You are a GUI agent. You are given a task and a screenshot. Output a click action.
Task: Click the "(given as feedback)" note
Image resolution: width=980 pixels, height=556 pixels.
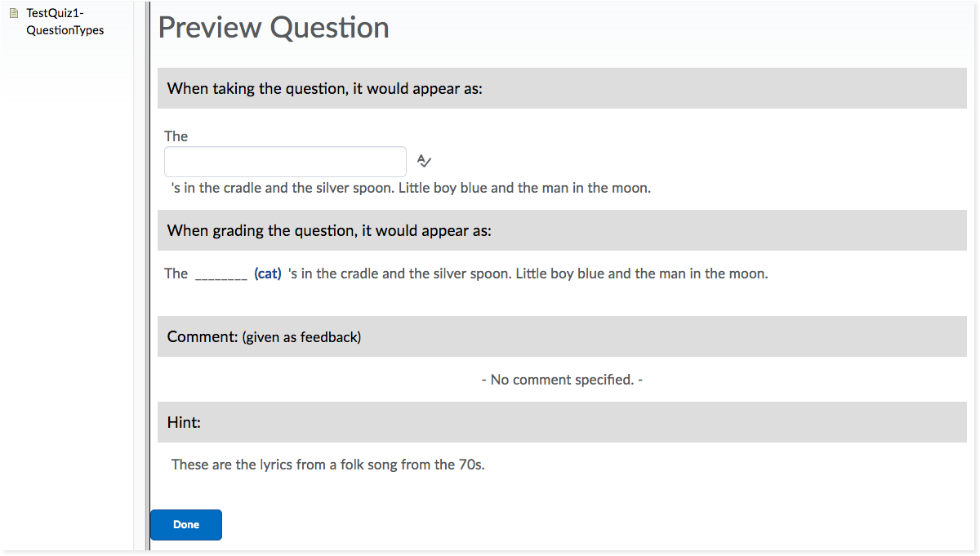[x=301, y=337]
